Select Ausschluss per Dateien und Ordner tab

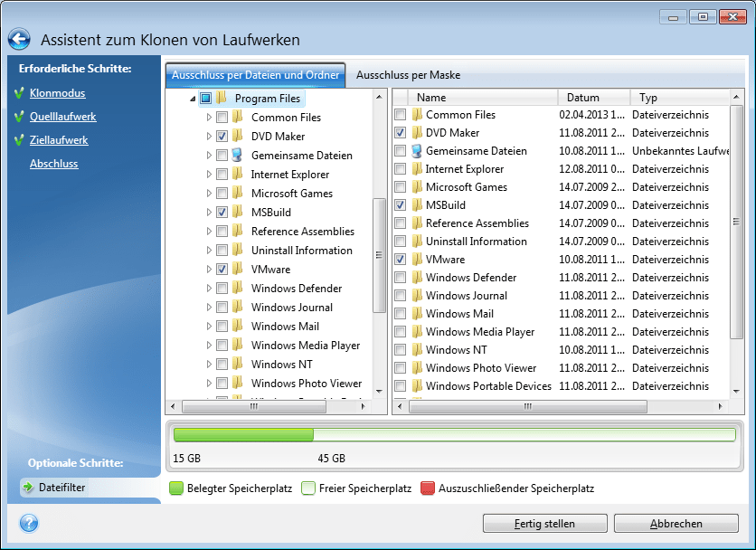pos(256,75)
